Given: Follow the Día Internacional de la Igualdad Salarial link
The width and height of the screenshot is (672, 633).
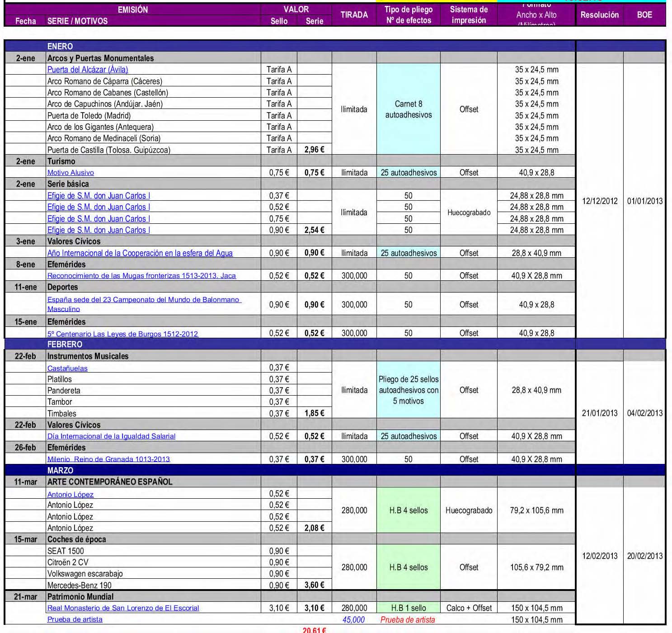Looking at the screenshot, I should click(x=111, y=436).
